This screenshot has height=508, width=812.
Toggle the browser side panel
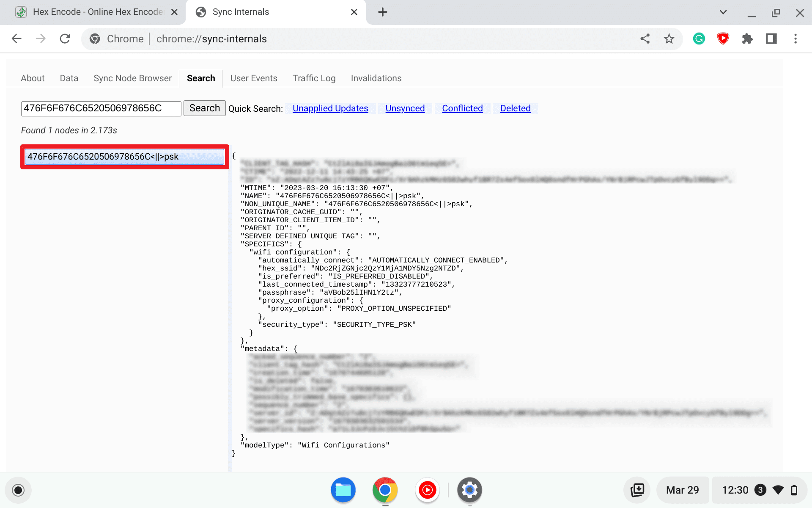(x=771, y=39)
